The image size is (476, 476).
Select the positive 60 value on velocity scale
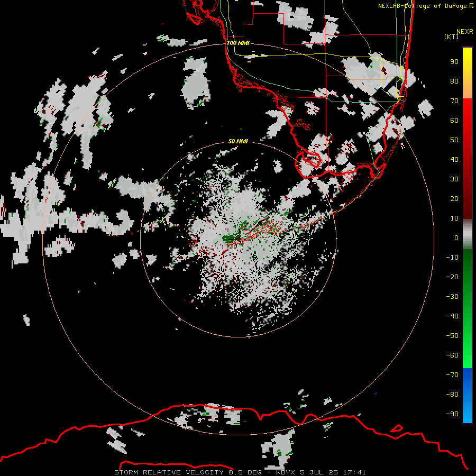[454, 121]
